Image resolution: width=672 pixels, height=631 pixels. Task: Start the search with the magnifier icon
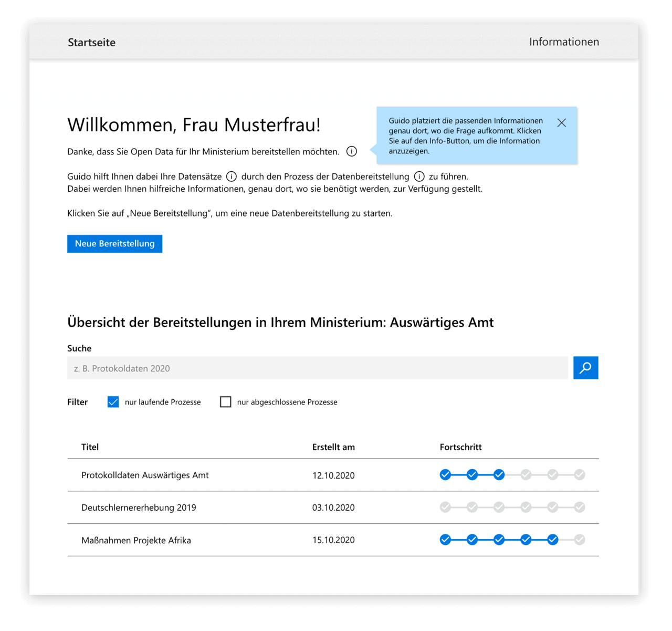[585, 368]
